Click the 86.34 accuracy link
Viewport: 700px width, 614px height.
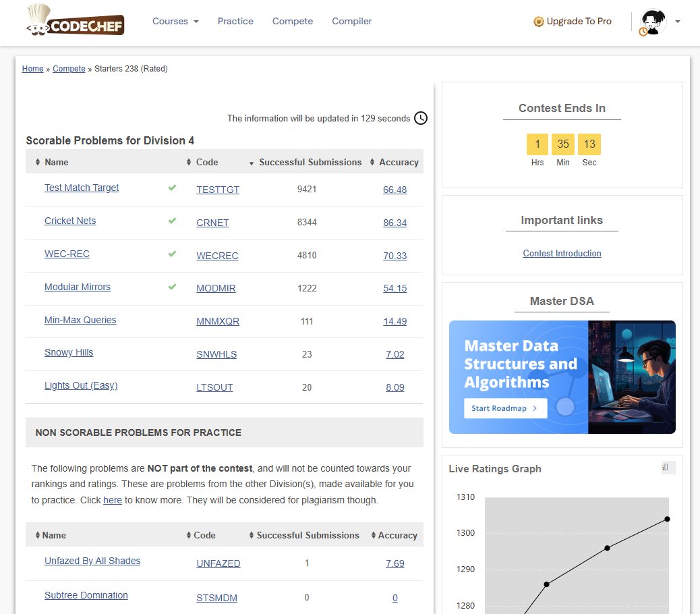[x=395, y=223]
